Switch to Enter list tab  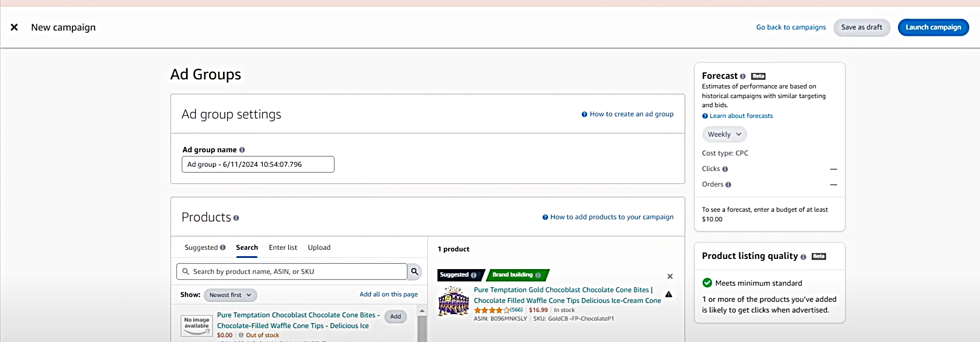point(283,248)
